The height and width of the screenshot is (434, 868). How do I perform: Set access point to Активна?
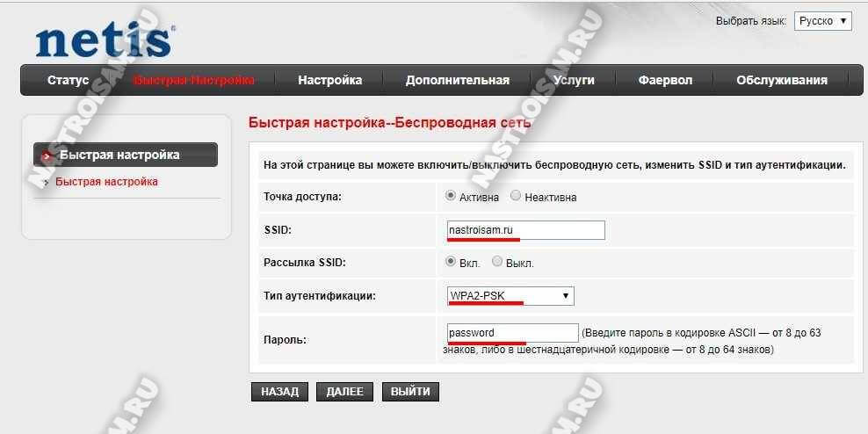(451, 196)
